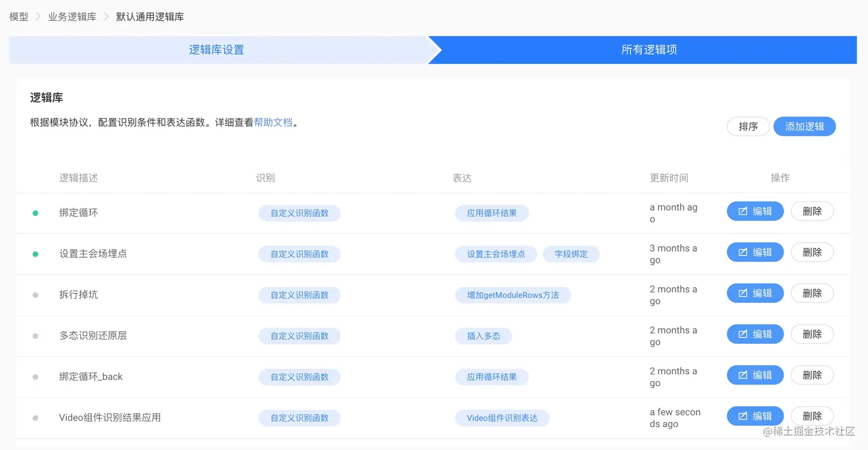Click 'a few seconds ago' update time
868x450 pixels.
tap(675, 418)
